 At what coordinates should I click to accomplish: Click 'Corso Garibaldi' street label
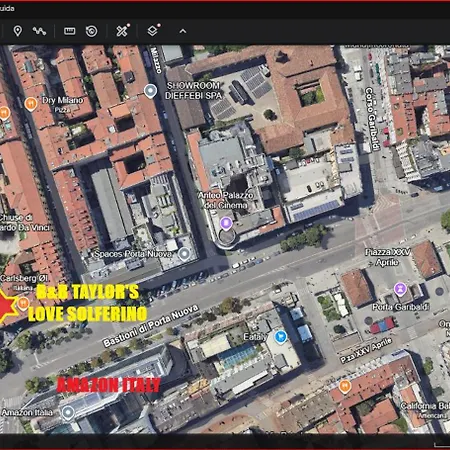pos(373,119)
